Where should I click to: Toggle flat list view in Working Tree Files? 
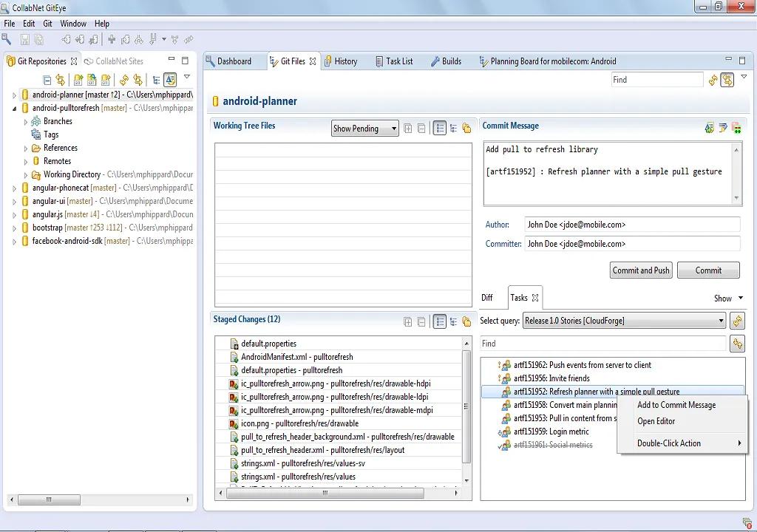click(x=440, y=129)
